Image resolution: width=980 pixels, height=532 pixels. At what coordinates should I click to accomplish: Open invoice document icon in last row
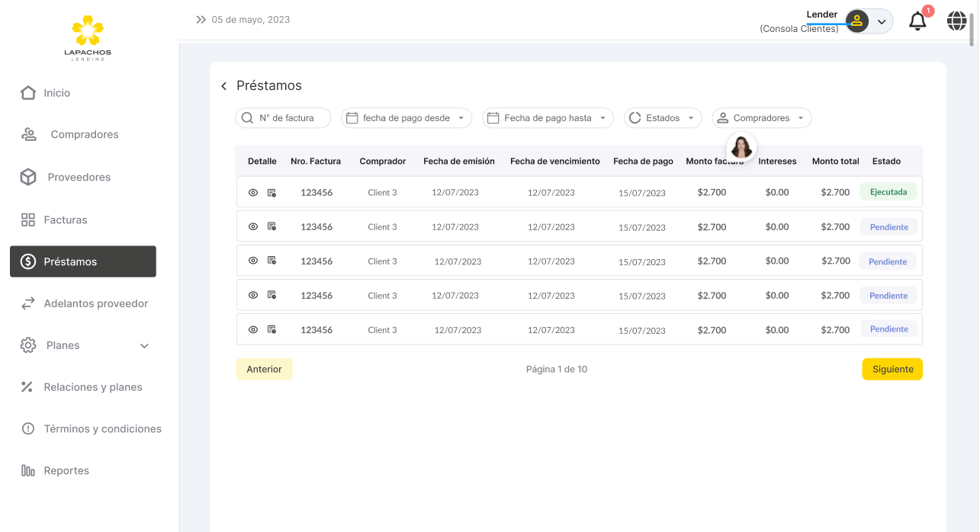point(272,330)
